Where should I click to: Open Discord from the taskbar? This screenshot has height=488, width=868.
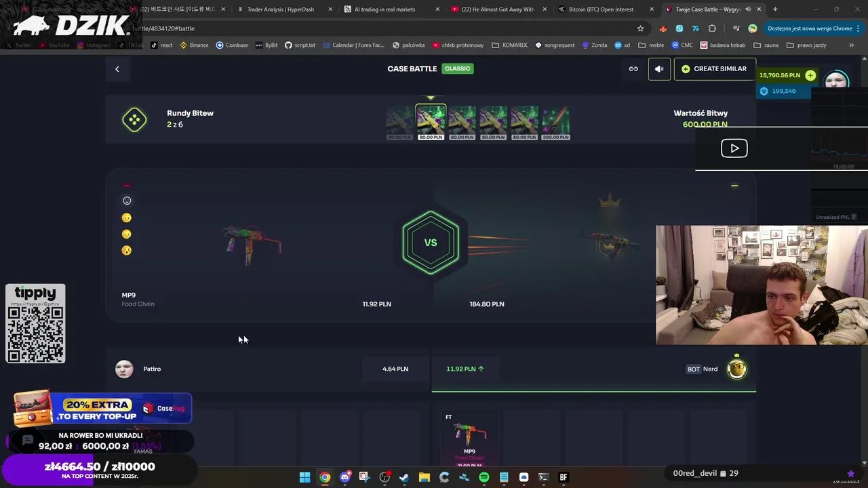click(x=344, y=477)
